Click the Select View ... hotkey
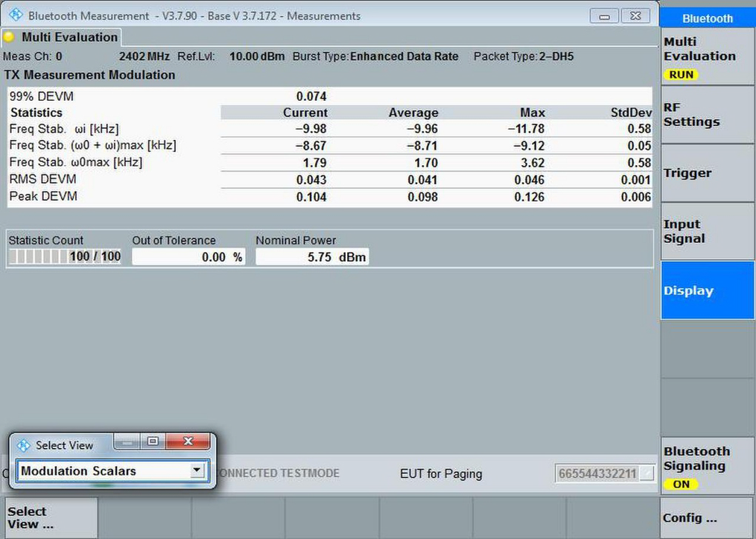 51,518
